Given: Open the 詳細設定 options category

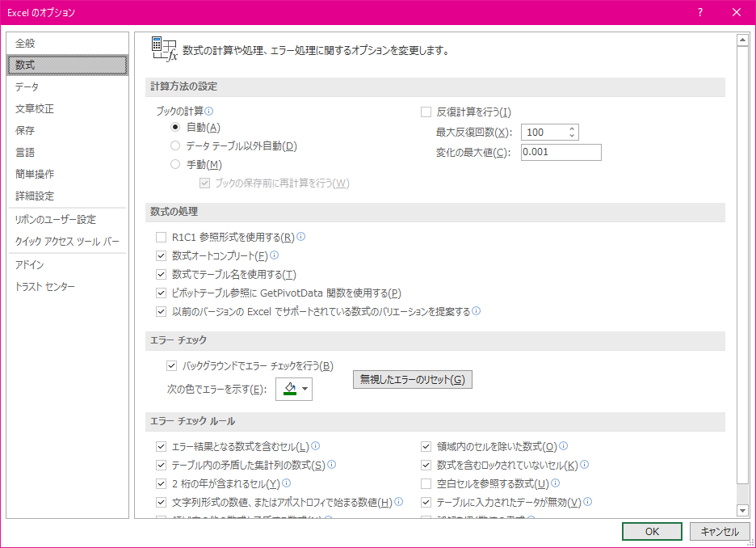Looking at the screenshot, I should pyautogui.click(x=68, y=196).
